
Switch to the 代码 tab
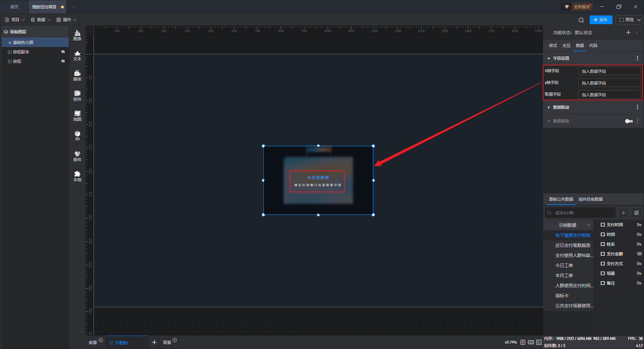point(593,46)
